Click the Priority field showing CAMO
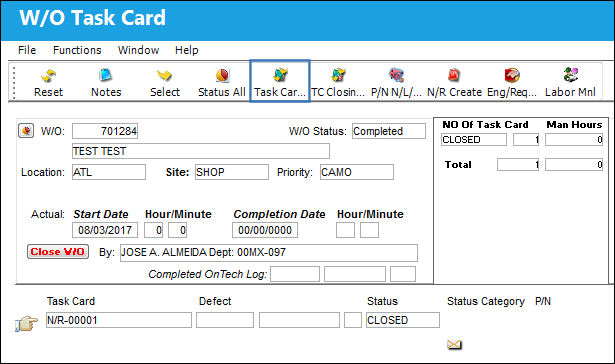This screenshot has width=615, height=364. 357,172
